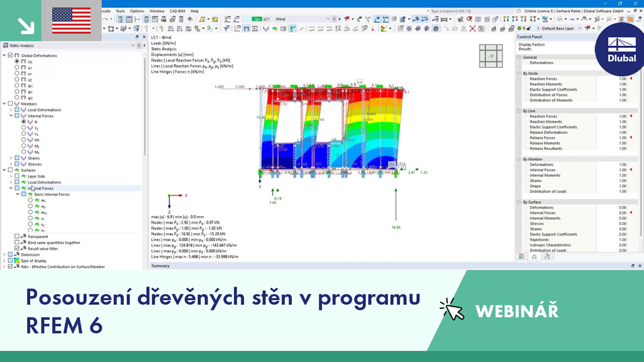The image size is (644, 362).
Task: Select the uZ deformation radio button
Action: (x=17, y=79)
